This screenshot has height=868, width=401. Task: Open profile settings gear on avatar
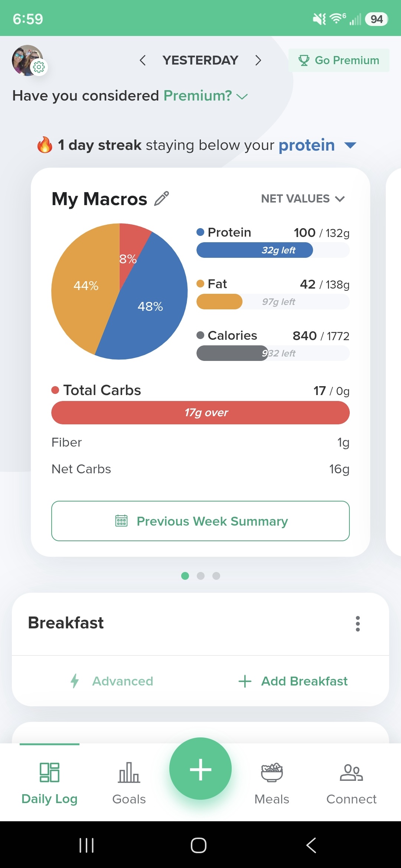39,67
